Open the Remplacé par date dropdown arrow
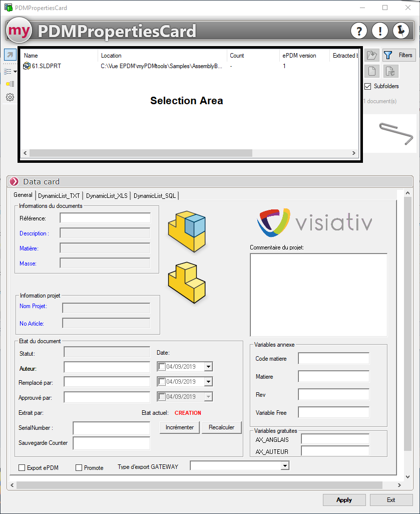 point(208,382)
